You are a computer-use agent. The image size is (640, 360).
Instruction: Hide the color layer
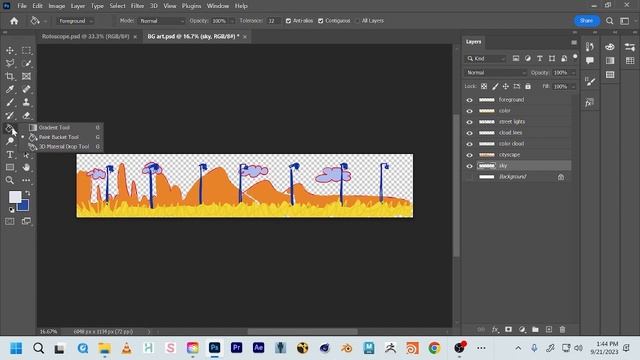coord(469,111)
